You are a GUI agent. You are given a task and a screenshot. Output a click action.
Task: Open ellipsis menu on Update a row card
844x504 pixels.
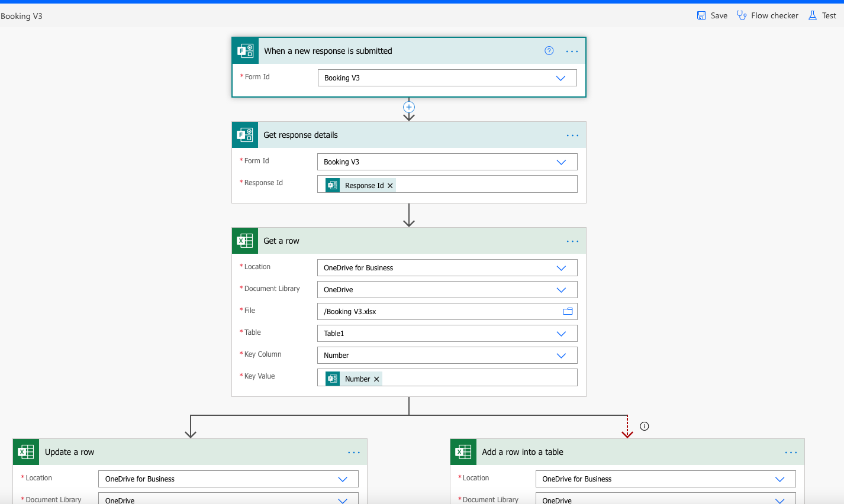pos(354,453)
